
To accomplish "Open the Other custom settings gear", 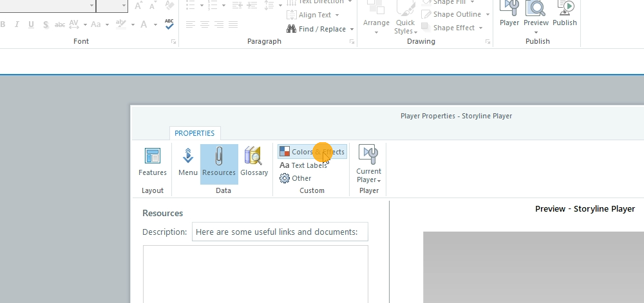I will point(295,178).
